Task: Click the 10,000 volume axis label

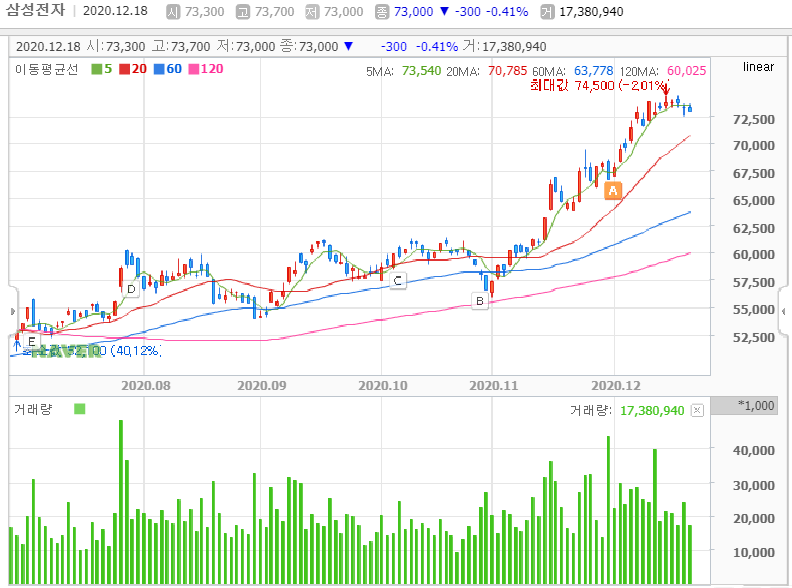Action: click(x=754, y=553)
